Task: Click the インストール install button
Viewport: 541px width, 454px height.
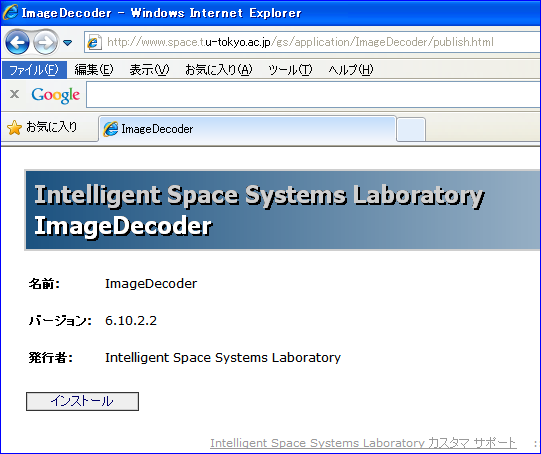Action: tap(82, 401)
